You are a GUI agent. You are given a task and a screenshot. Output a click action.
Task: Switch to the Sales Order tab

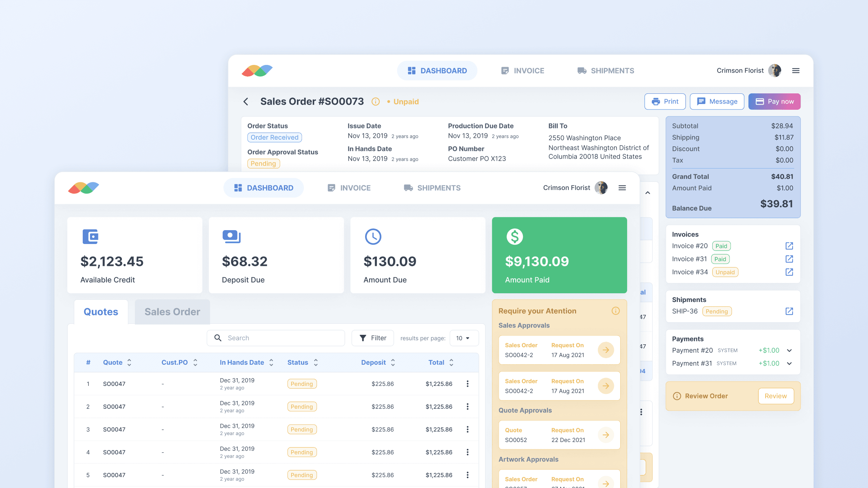tap(172, 312)
